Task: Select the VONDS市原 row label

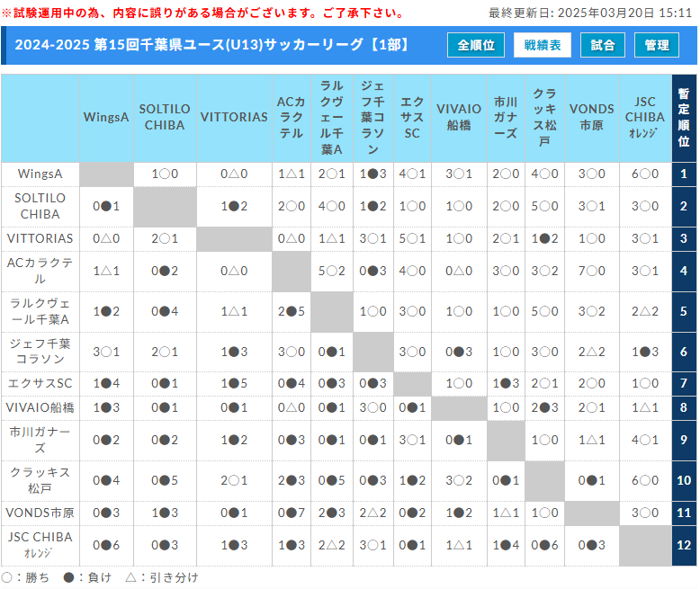Action: pyautogui.click(x=40, y=513)
